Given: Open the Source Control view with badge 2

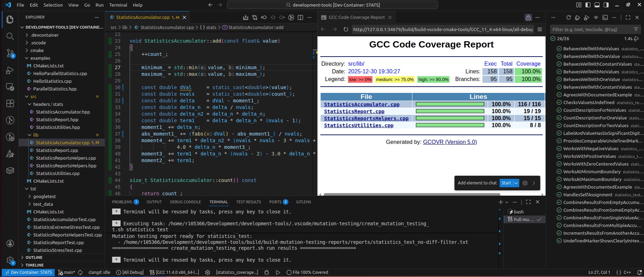Looking at the screenshot, I should click(x=10, y=53).
